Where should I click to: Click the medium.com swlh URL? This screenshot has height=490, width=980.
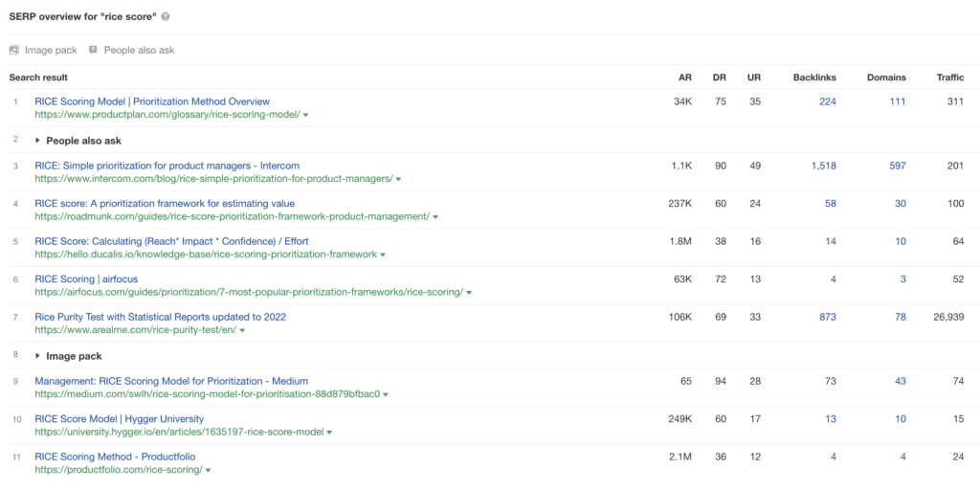point(208,395)
